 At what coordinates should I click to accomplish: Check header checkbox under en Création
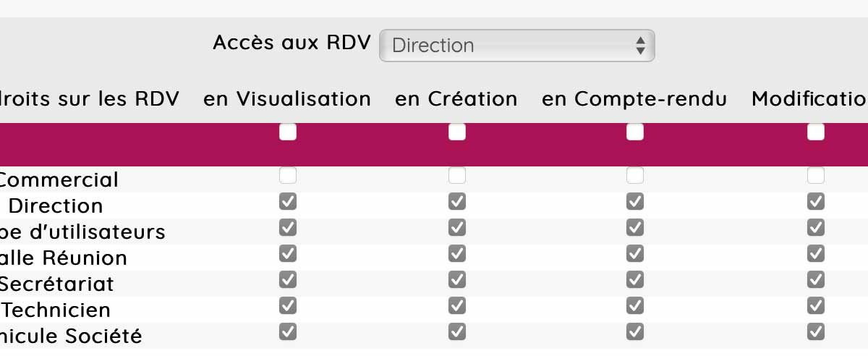(x=457, y=132)
